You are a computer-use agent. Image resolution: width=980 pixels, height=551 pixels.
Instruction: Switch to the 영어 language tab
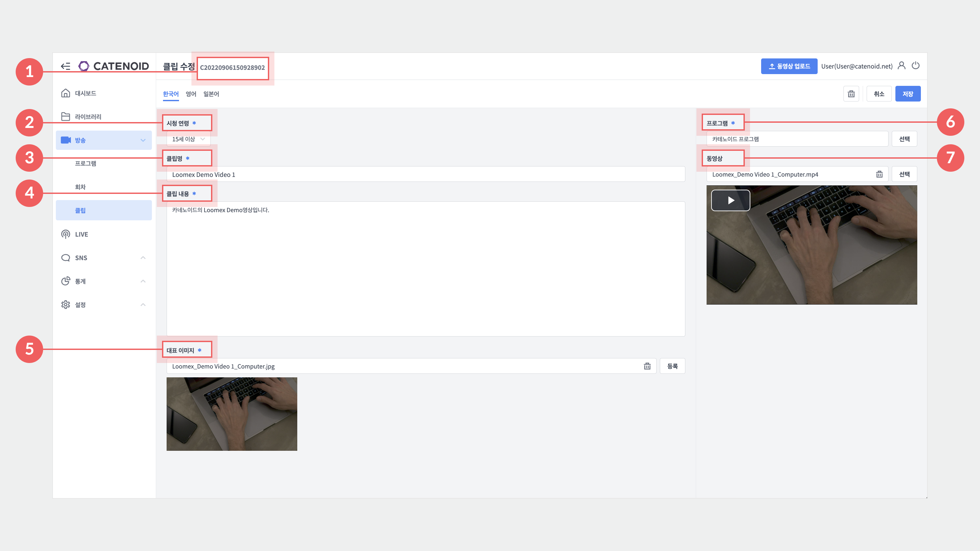point(190,94)
